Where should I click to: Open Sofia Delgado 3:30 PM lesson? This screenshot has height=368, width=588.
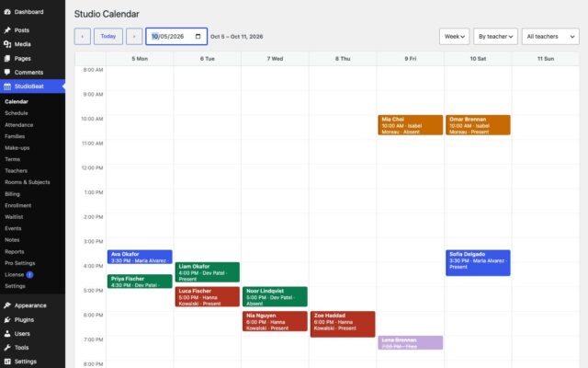[x=478, y=263]
